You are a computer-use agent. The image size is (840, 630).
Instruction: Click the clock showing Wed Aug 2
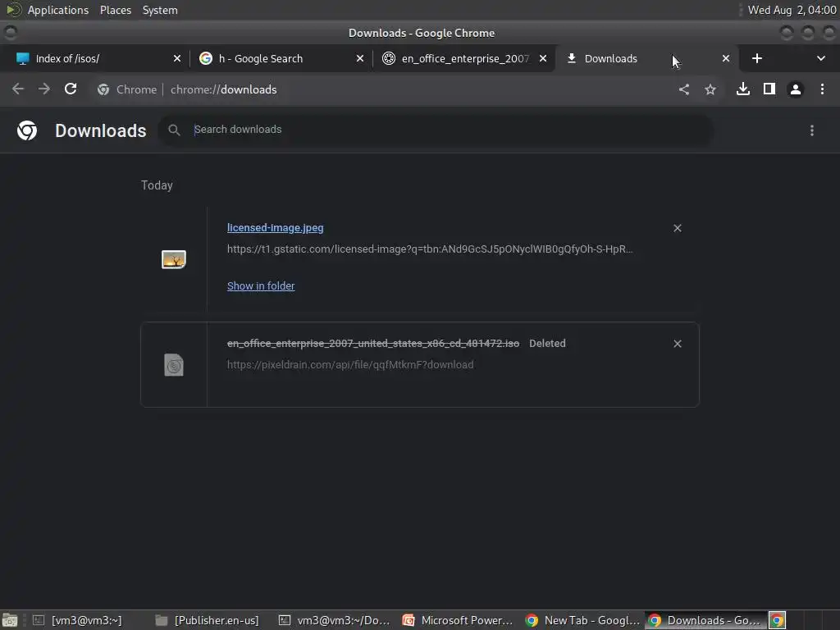(x=792, y=10)
